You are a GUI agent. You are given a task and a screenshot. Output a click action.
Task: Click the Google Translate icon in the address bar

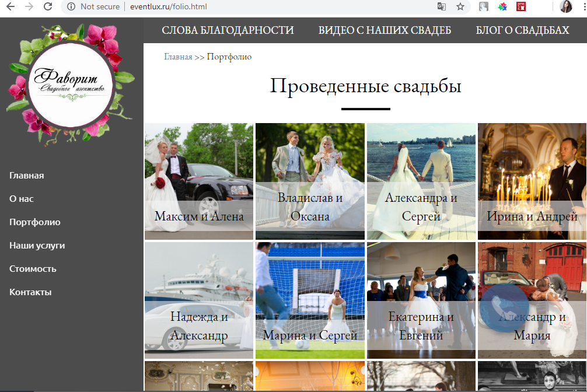pyautogui.click(x=442, y=6)
